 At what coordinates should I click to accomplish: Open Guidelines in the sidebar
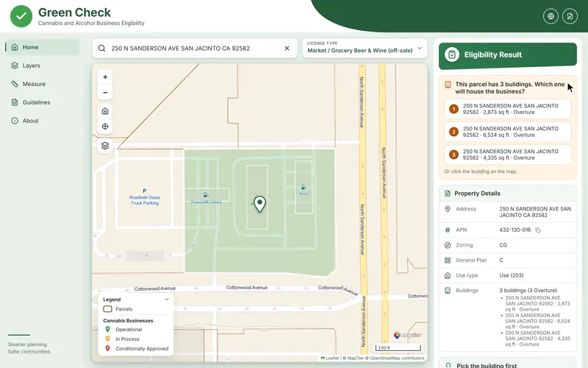(43, 102)
